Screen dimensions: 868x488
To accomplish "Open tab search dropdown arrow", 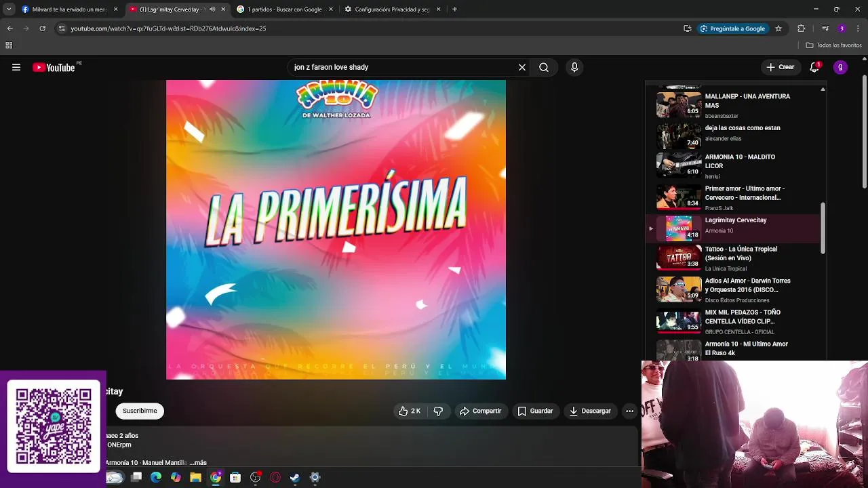I will tap(9, 9).
